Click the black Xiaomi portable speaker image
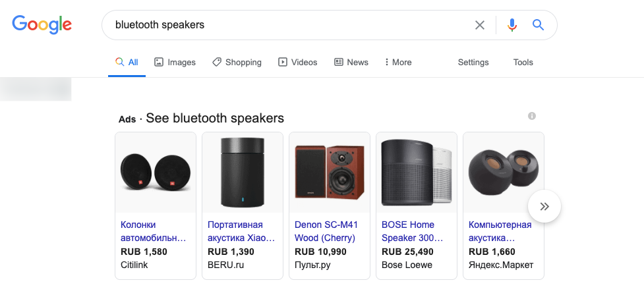 (x=243, y=173)
